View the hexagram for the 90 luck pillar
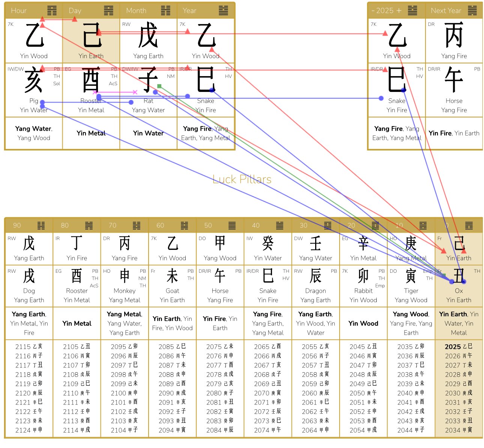Image resolution: width=484 pixels, height=448 pixels. (42, 225)
